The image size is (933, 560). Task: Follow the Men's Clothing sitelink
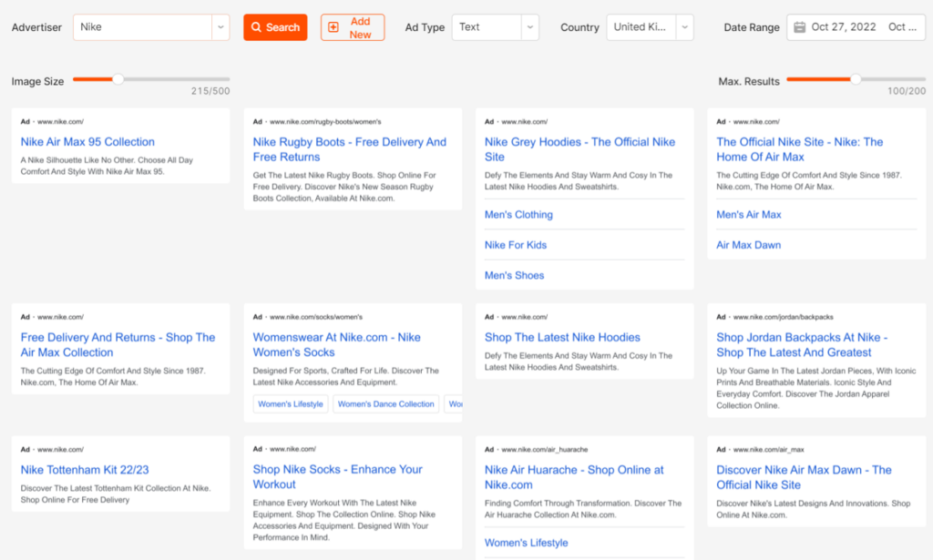click(518, 215)
